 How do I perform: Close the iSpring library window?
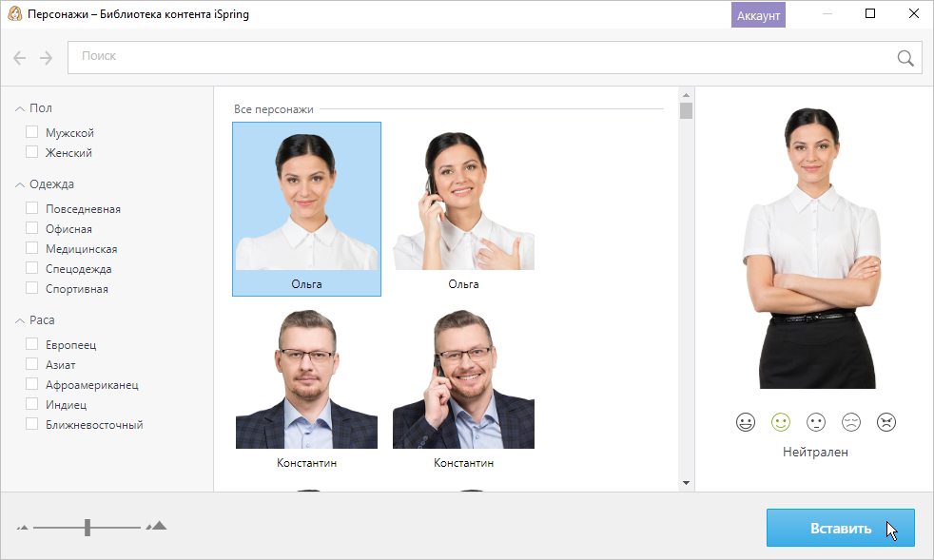coord(914,13)
